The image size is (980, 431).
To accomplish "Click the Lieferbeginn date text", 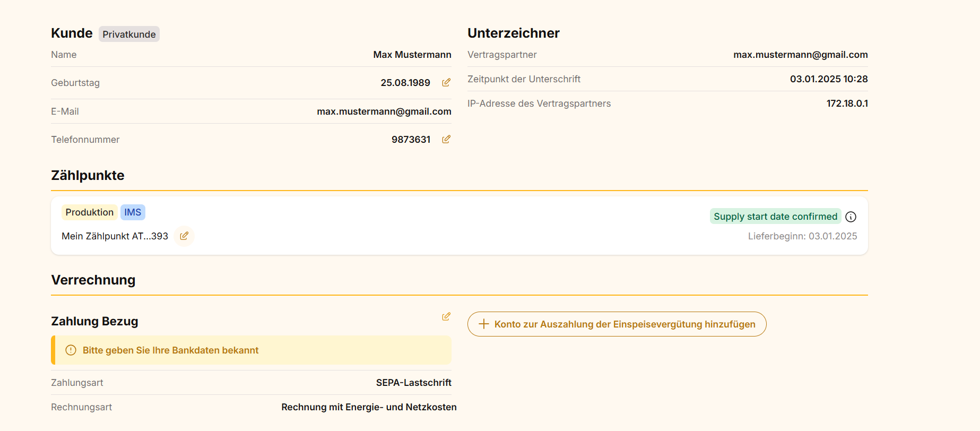I will click(802, 236).
